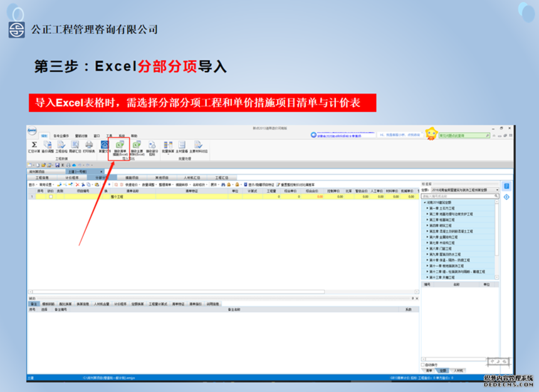This screenshot has width=539, height=392.
Task: Expand 第一章 土石方工程 tree node
Action: click(427, 208)
